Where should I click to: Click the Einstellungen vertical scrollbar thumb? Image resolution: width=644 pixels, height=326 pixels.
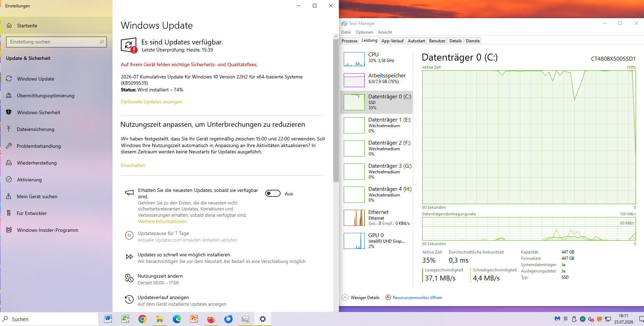tap(336, 110)
